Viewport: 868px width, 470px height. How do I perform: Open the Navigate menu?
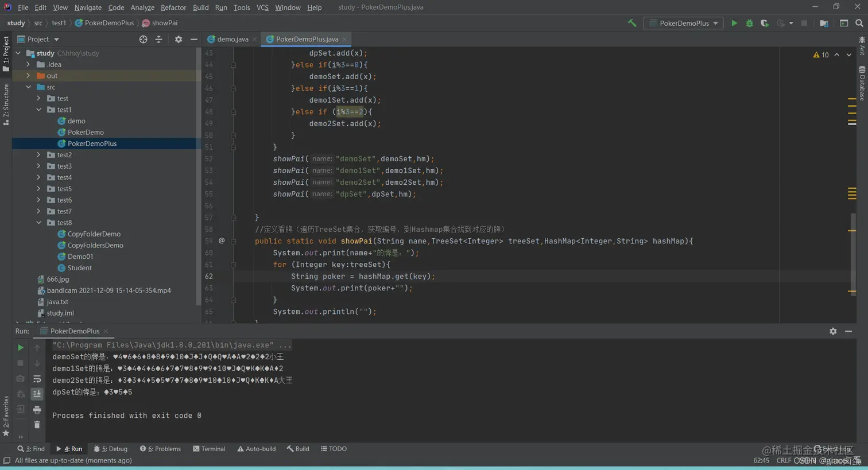point(88,7)
